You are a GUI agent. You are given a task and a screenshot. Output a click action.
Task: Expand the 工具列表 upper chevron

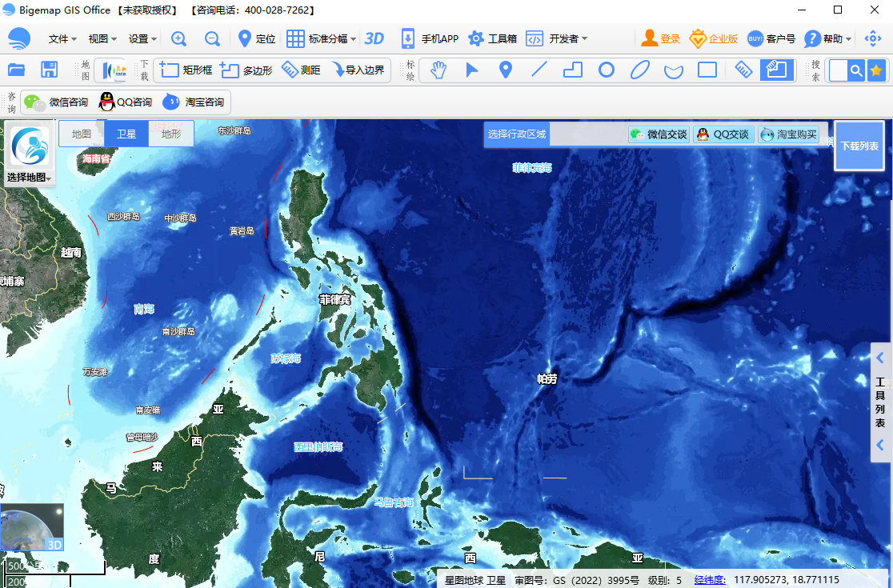(880, 358)
